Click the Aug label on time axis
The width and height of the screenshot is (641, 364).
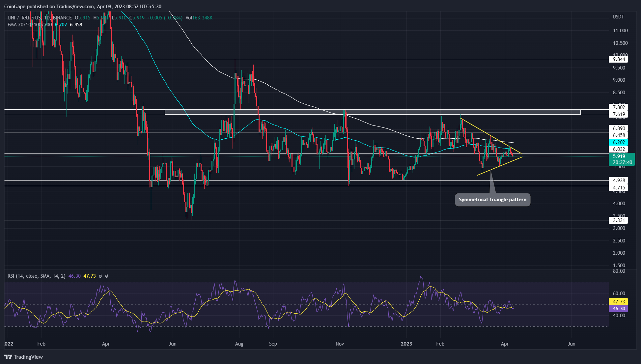tap(239, 344)
